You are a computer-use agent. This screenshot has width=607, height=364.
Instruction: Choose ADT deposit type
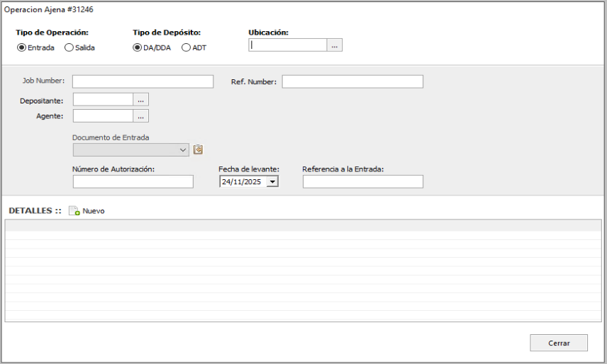186,47
